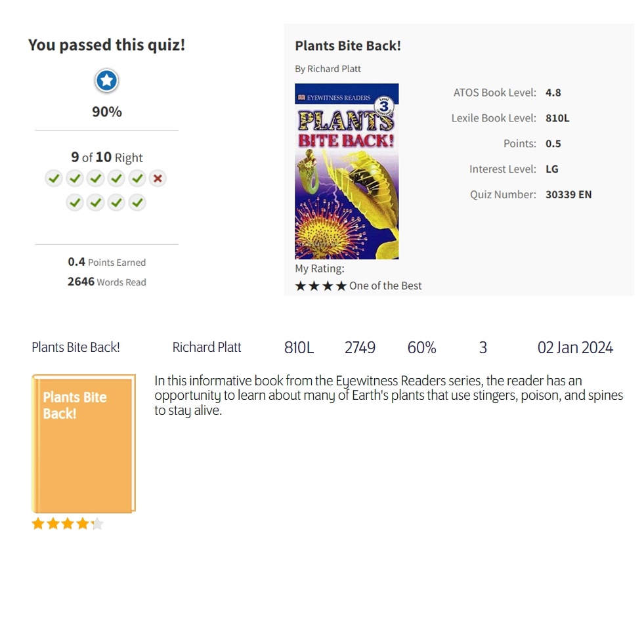Image resolution: width=644 pixels, height=644 pixels.
Task: Click the 90% quiz score
Action: (107, 112)
